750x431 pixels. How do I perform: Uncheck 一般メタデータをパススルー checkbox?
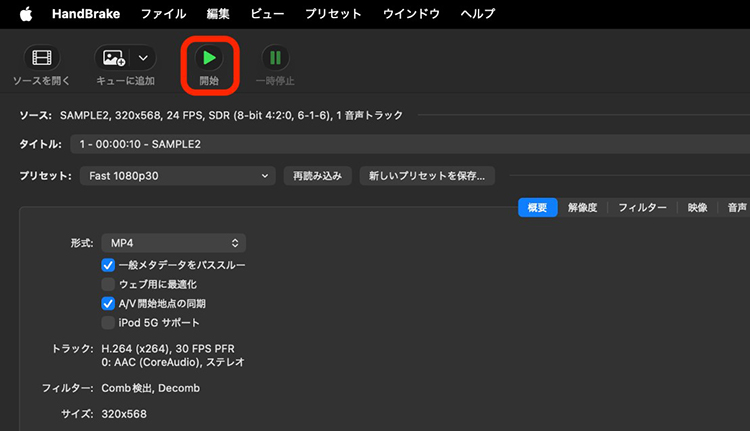coord(108,265)
